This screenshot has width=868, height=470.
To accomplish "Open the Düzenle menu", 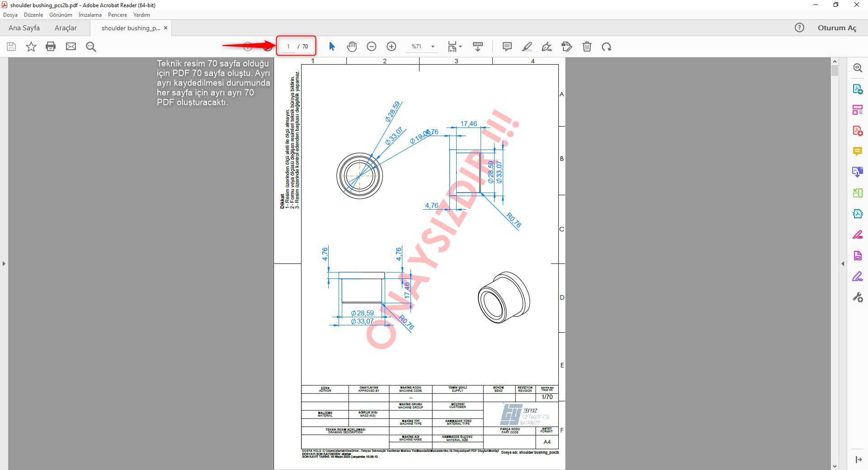I will (33, 15).
